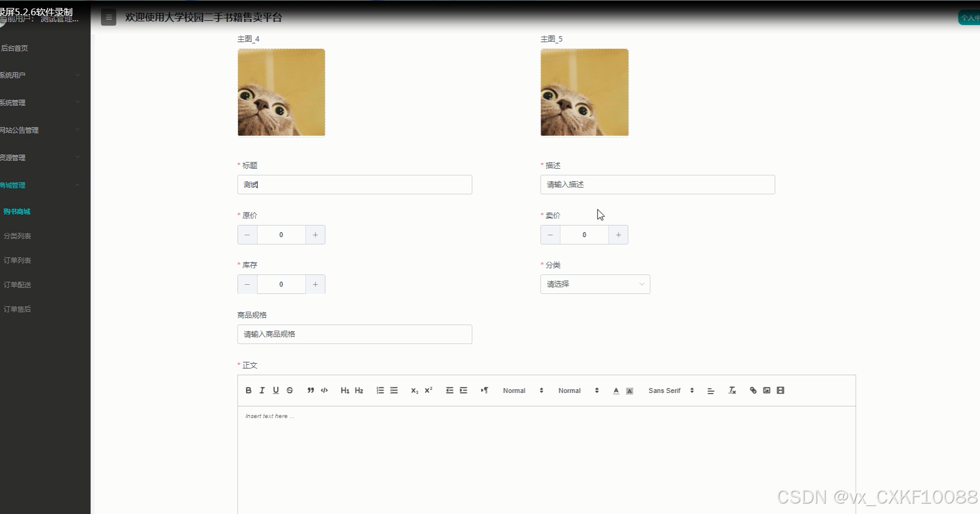The height and width of the screenshot is (514, 980).
Task: Toggle right-to-left text direction
Action: point(484,391)
